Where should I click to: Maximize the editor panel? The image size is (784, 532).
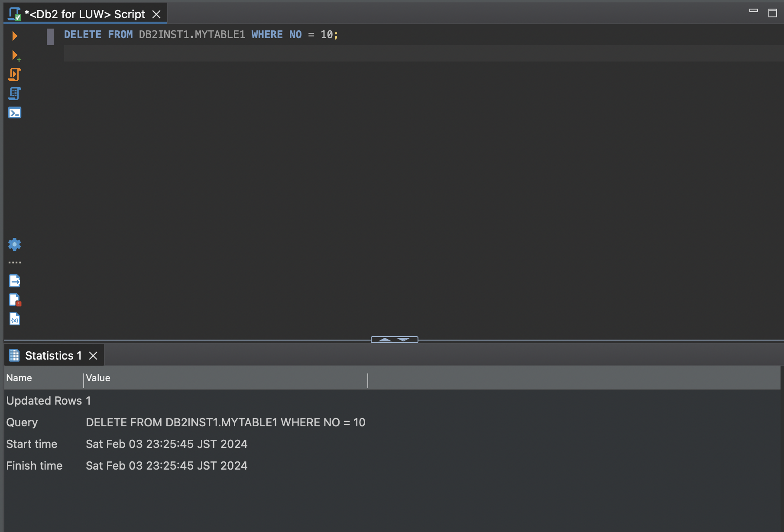[773, 13]
